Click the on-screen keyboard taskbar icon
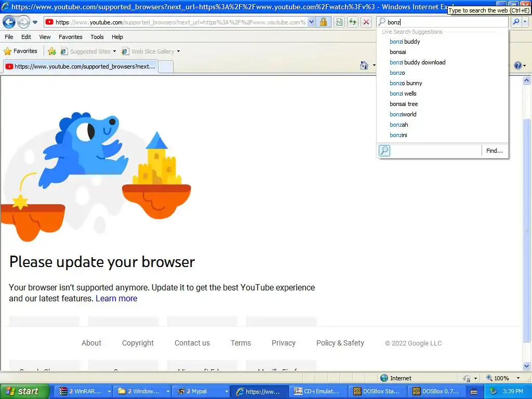This screenshot has width=532, height=399. 474,392
